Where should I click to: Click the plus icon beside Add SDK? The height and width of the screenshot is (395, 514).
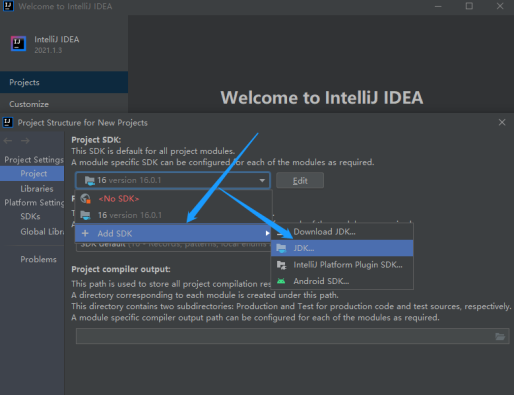pos(85,233)
